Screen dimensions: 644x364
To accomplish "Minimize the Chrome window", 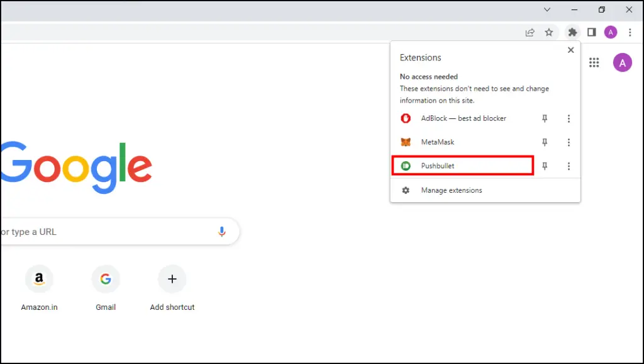I will [574, 9].
